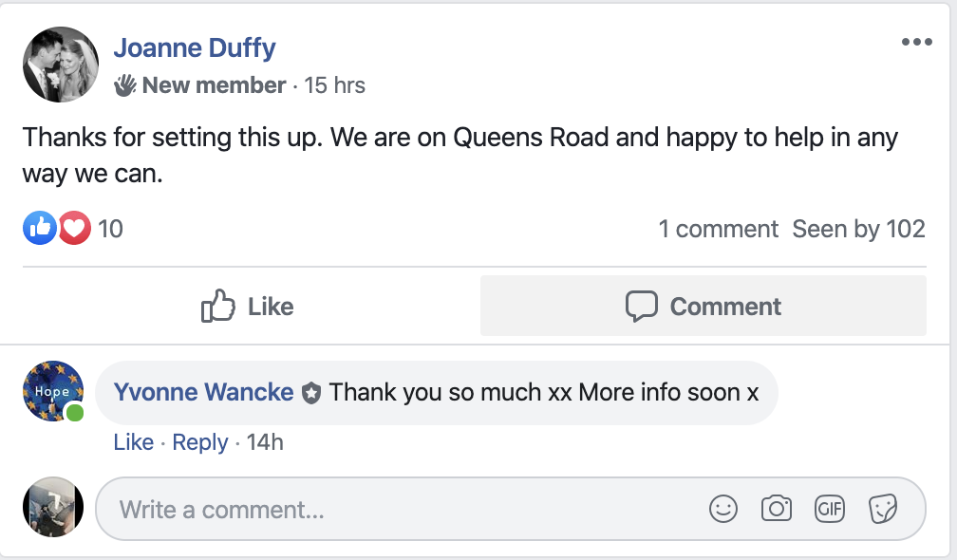Image resolution: width=957 pixels, height=560 pixels.
Task: Click the red heart reaction icon
Action: (x=74, y=228)
